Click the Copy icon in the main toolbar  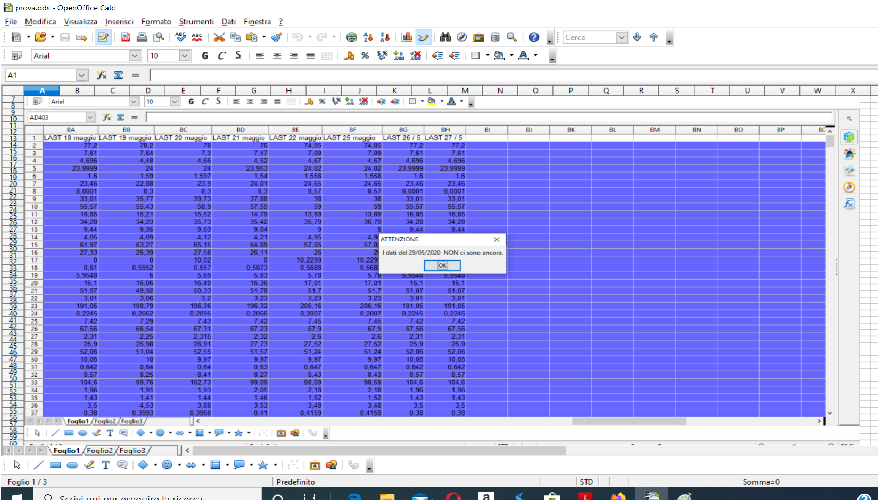236,38
